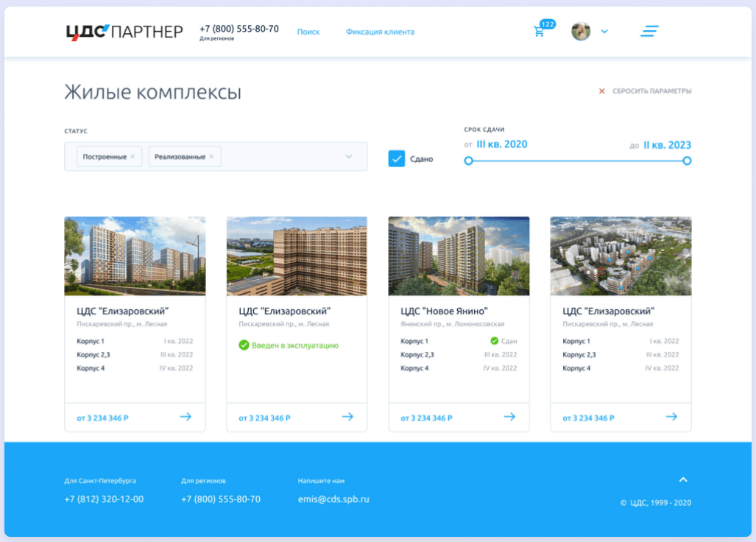Open Новое Янино card image
The width and height of the screenshot is (756, 542).
(459, 256)
